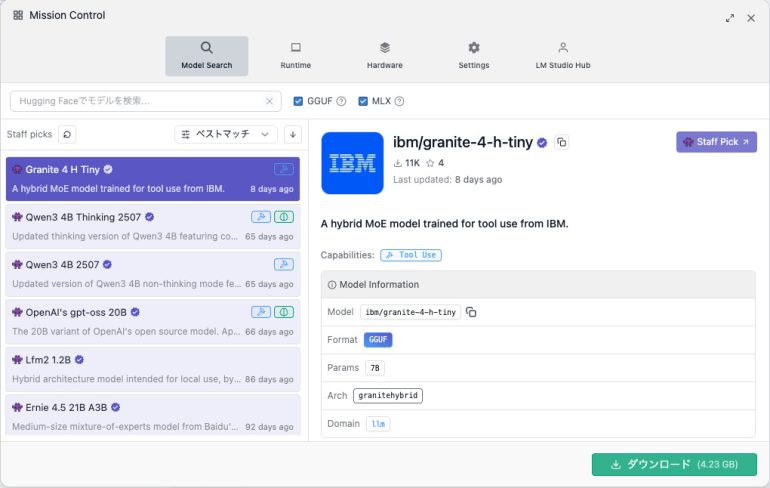Pop out the Mission Control window

click(730, 17)
